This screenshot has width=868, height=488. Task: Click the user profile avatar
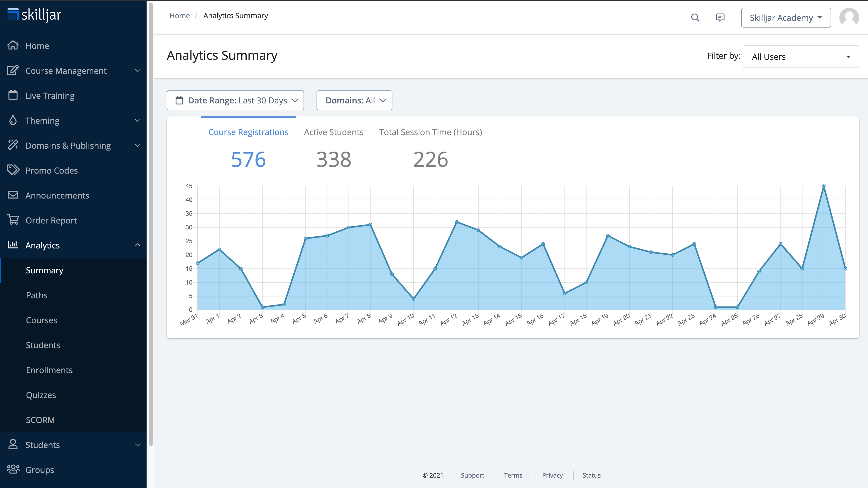pyautogui.click(x=849, y=17)
